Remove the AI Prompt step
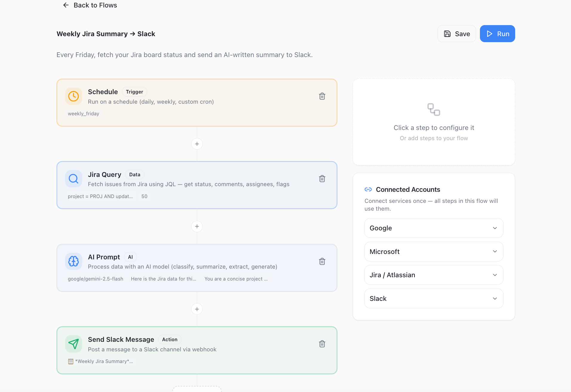This screenshot has height=392, width=571. [322, 261]
